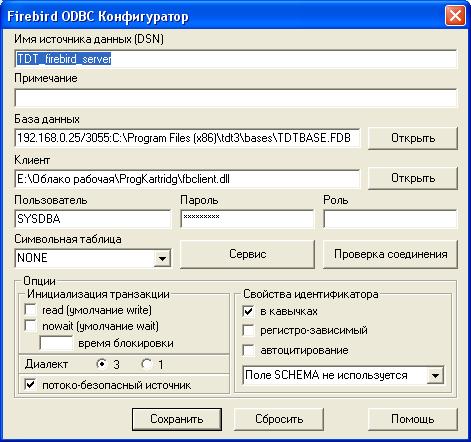Toggle the nowait (умолчание wait) checkbox
This screenshot has width=471, height=442.
31,326
